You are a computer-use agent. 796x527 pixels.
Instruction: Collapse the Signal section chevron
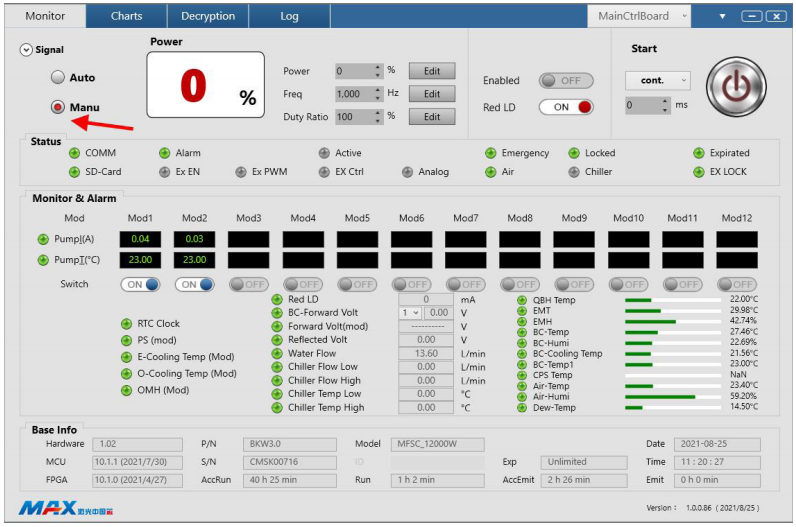click(26, 50)
